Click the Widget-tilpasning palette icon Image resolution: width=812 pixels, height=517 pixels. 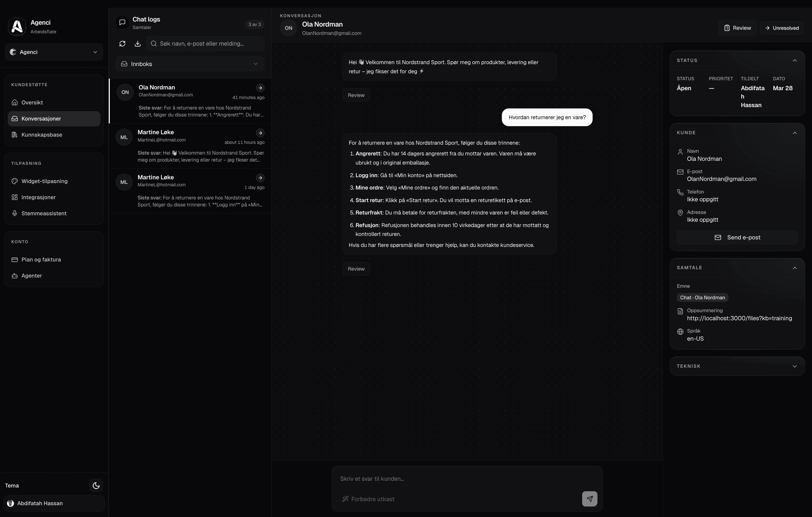[x=15, y=181]
